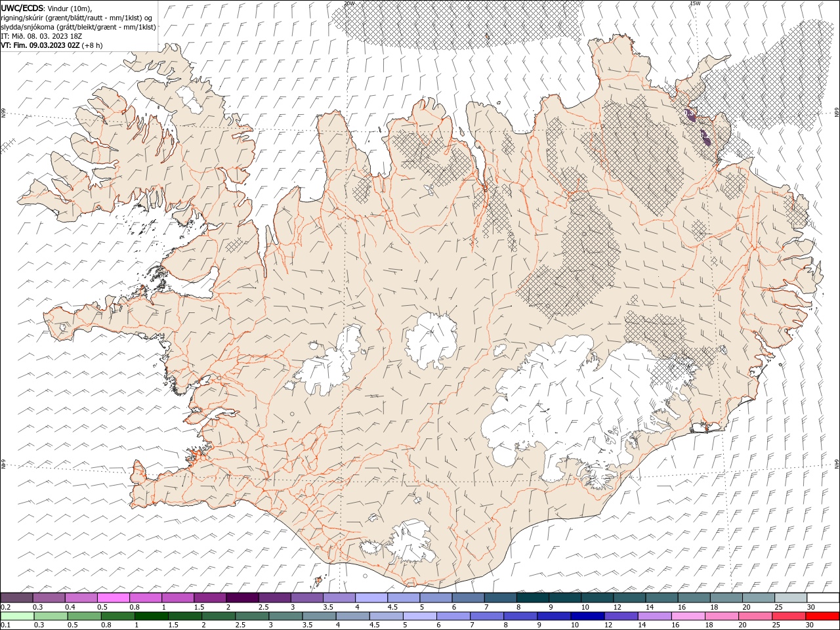Click the 'UWC/ECDS' title text
Screen dimensions: 840x630
click(22, 7)
